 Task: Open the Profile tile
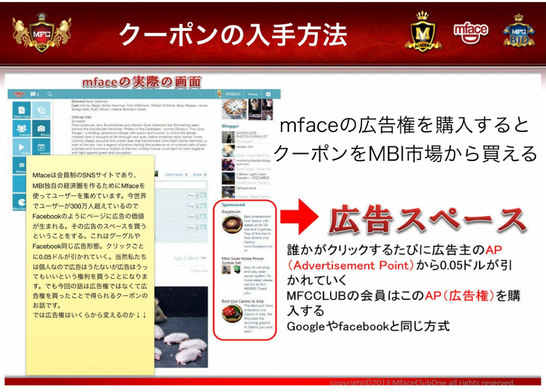41,110
